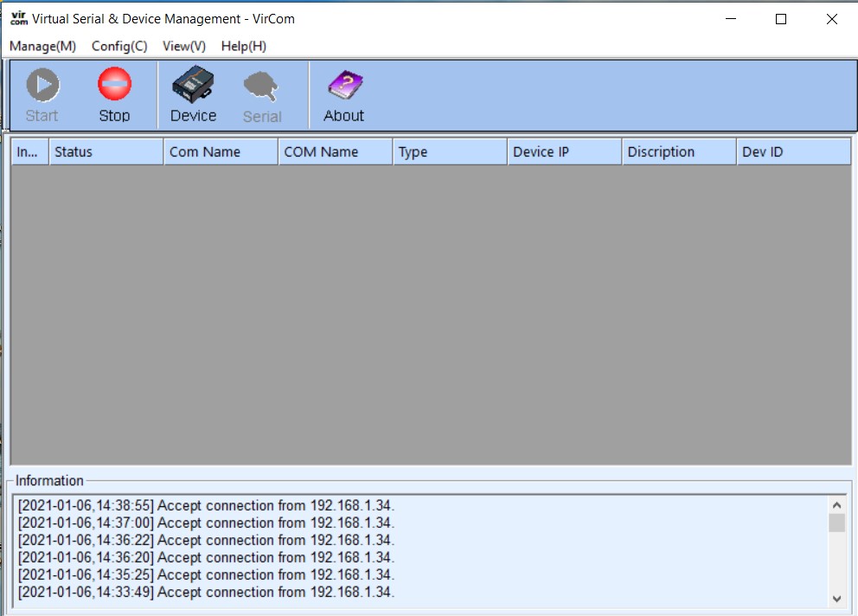Click the Dev ID column header
The width and height of the screenshot is (858, 616).
pos(792,152)
